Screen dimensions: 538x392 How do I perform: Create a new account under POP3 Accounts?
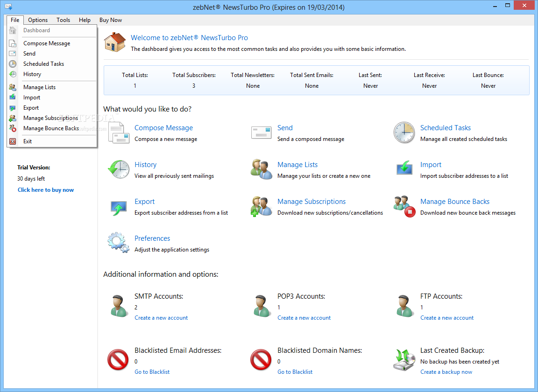point(304,318)
